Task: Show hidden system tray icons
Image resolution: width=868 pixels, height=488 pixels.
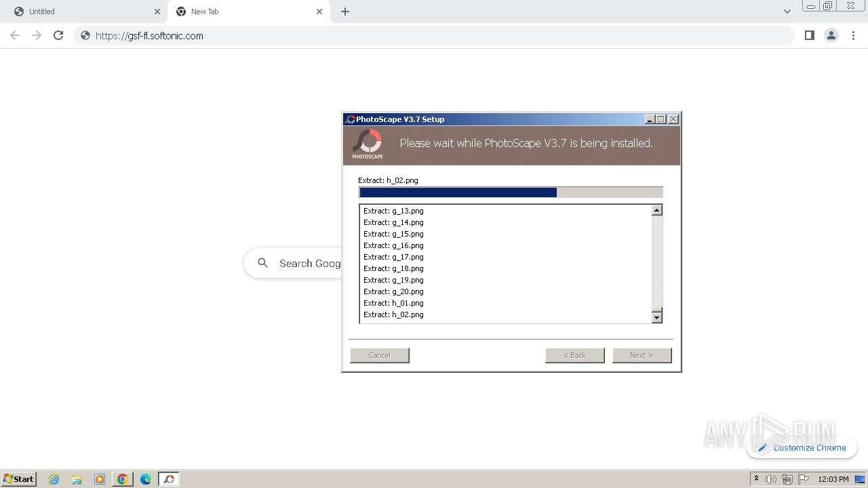Action: 756,479
